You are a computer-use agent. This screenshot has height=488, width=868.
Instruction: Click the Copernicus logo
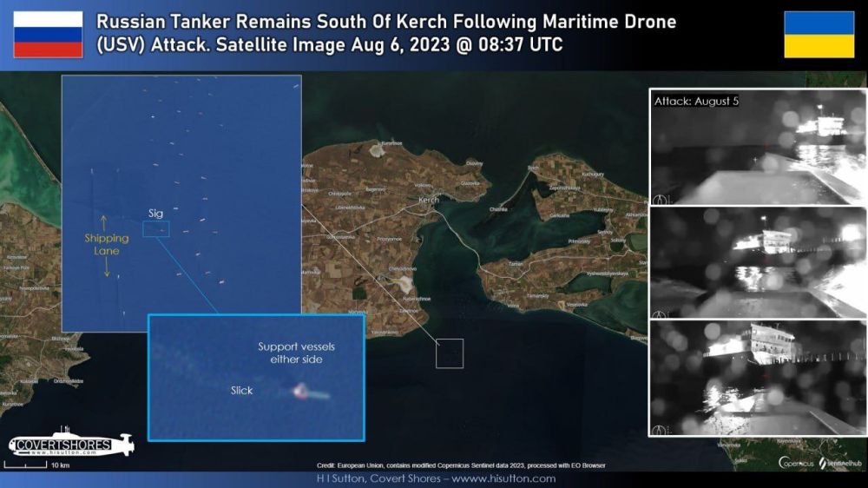(796, 463)
